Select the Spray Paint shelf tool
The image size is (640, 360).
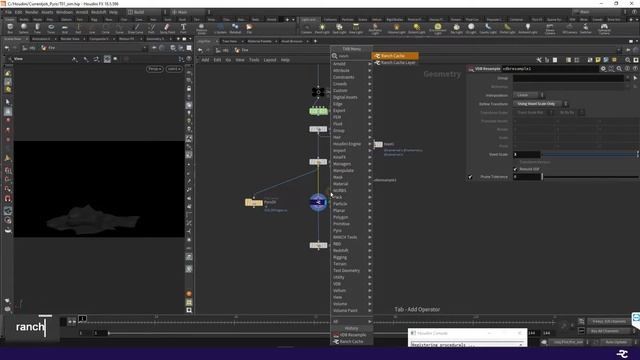(x=167, y=28)
